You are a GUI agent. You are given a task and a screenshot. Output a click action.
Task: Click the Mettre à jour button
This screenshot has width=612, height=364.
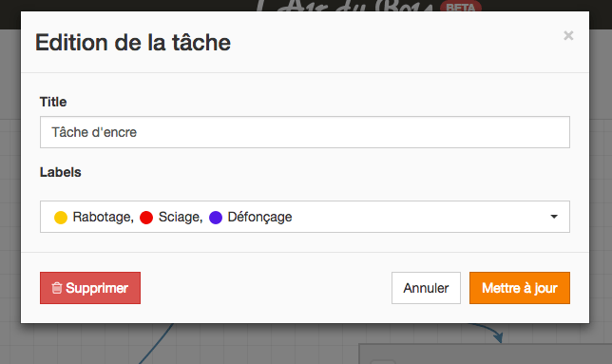point(520,288)
